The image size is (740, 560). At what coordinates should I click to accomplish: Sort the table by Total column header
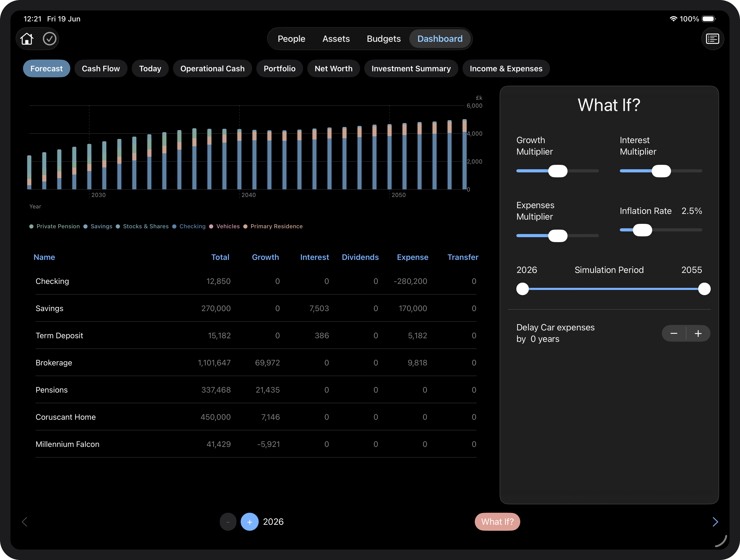point(220,257)
